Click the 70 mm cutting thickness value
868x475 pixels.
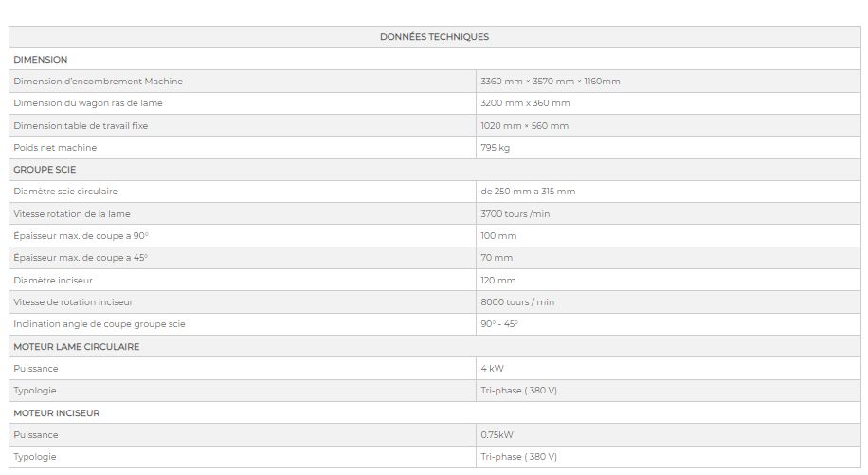[x=497, y=258]
